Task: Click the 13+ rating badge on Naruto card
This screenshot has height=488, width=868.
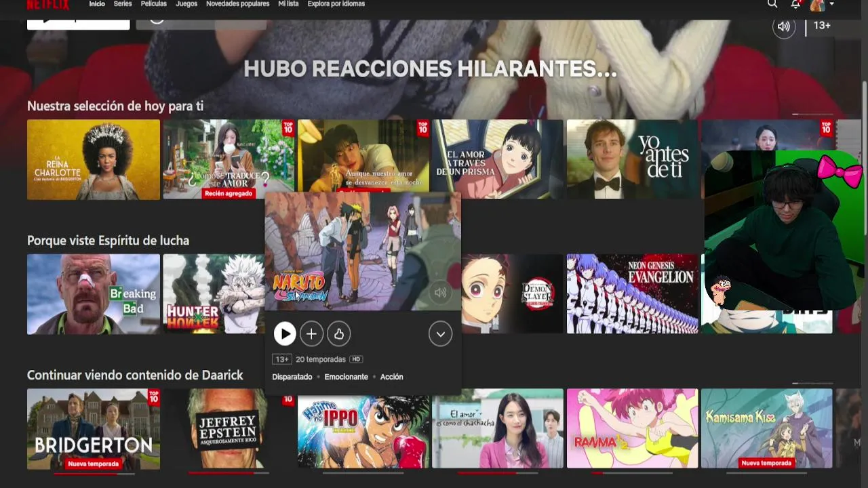Action: (281, 359)
